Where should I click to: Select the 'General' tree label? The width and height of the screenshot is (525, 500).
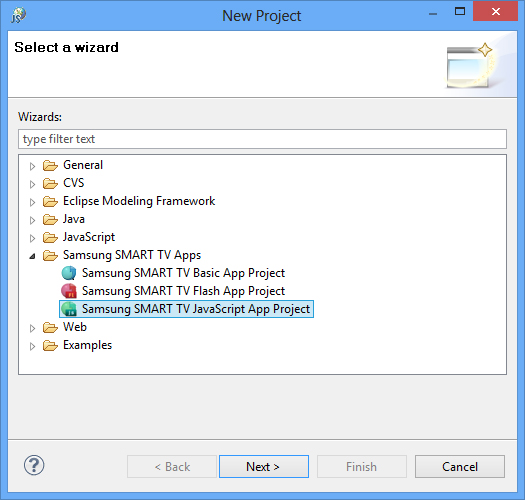[x=83, y=165]
